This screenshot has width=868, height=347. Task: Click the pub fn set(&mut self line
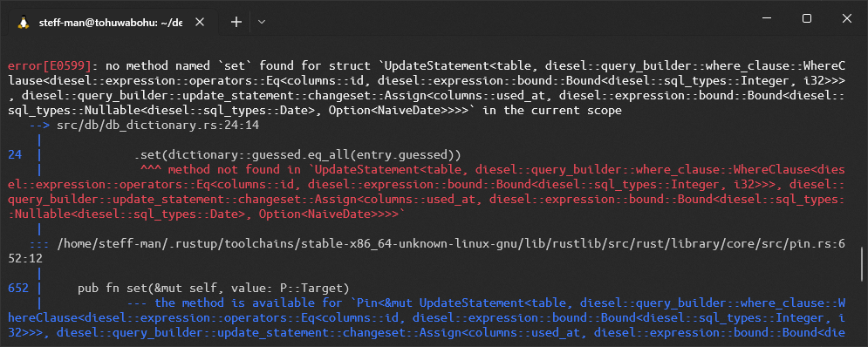click(x=213, y=288)
